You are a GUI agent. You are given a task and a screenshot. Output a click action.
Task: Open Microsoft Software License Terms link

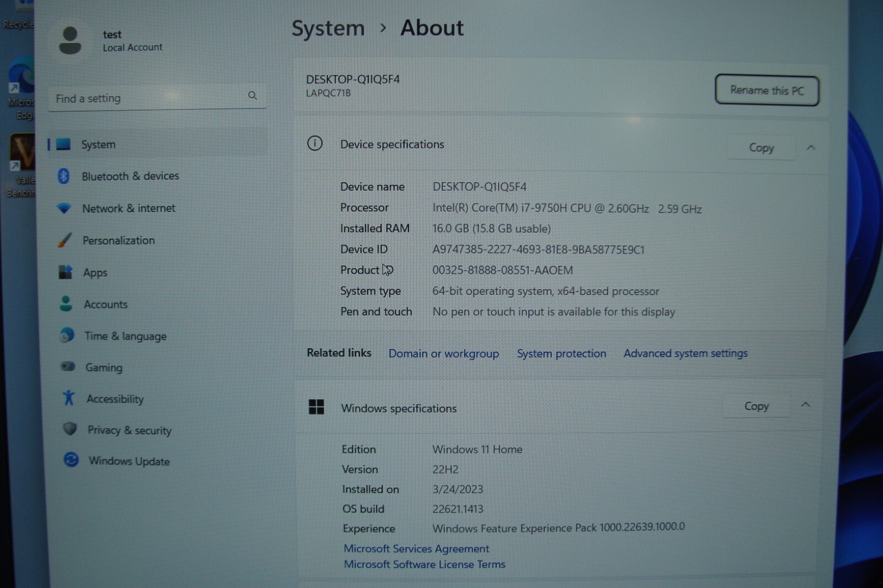[x=424, y=564]
